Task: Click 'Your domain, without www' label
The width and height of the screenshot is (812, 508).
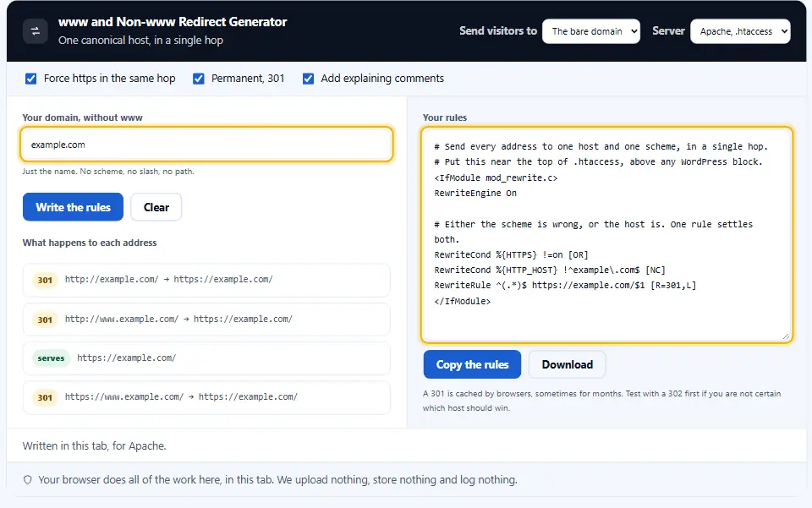Action: (82, 117)
